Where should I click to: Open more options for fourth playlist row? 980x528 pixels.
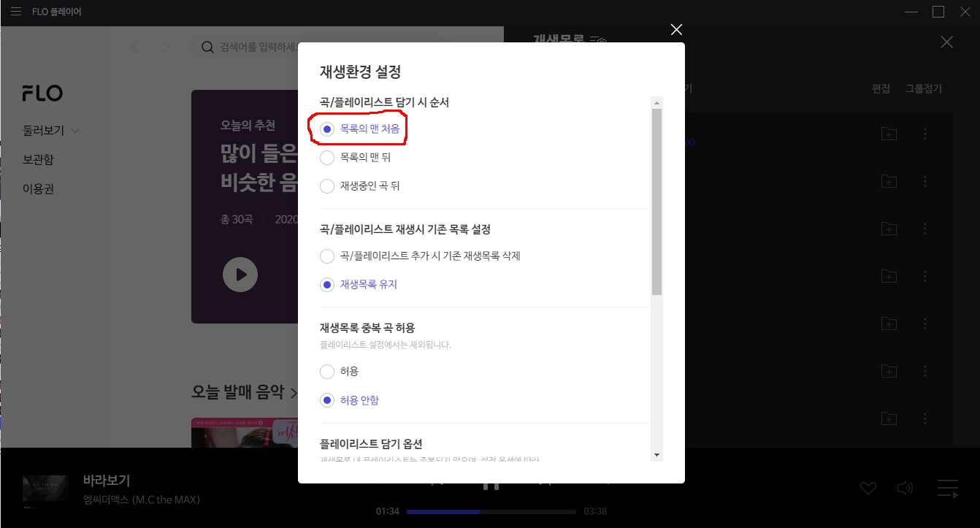pos(925,276)
